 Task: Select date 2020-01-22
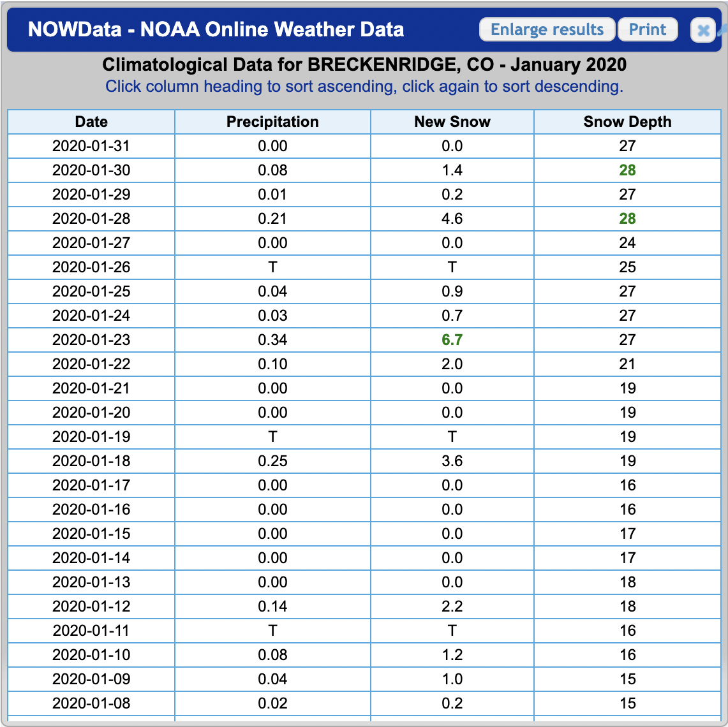[x=91, y=364]
